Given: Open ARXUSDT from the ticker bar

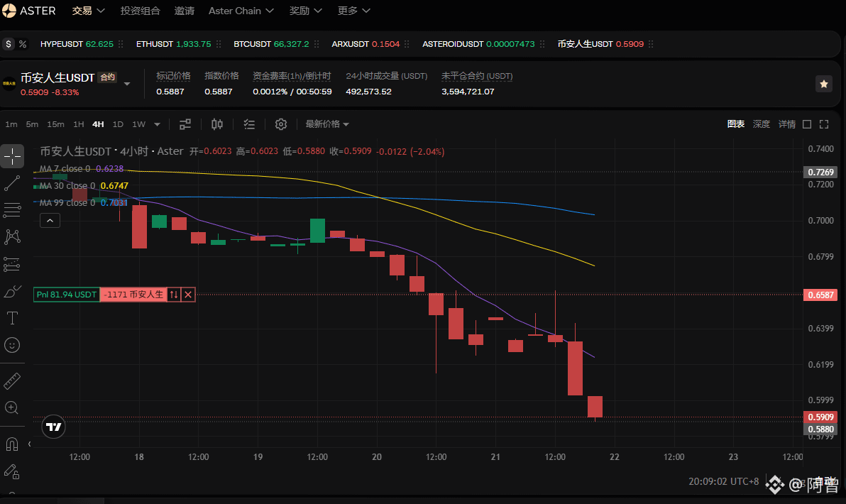Looking at the screenshot, I should pos(366,44).
